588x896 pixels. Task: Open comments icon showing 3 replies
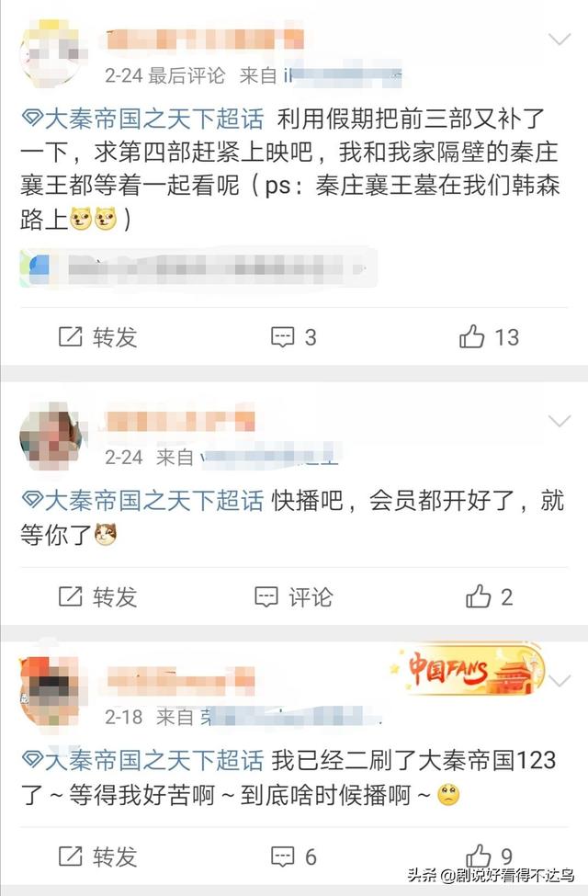tap(282, 337)
